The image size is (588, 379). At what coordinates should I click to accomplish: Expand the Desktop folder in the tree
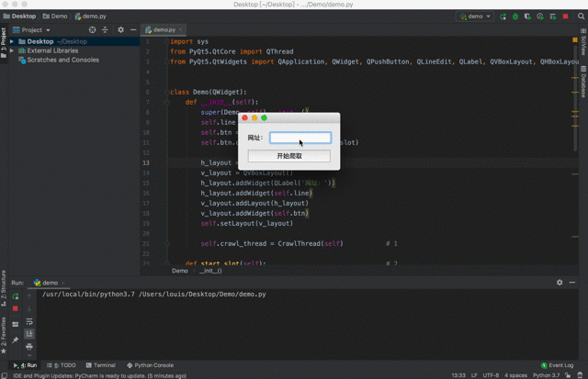(x=12, y=41)
